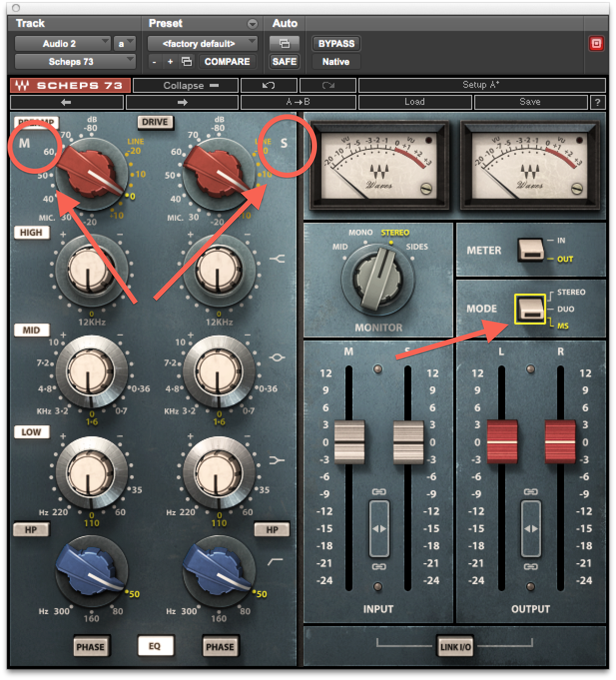Click the preset minus button
Image resolution: width=616 pixels, height=680 pixels.
pyautogui.click(x=154, y=61)
